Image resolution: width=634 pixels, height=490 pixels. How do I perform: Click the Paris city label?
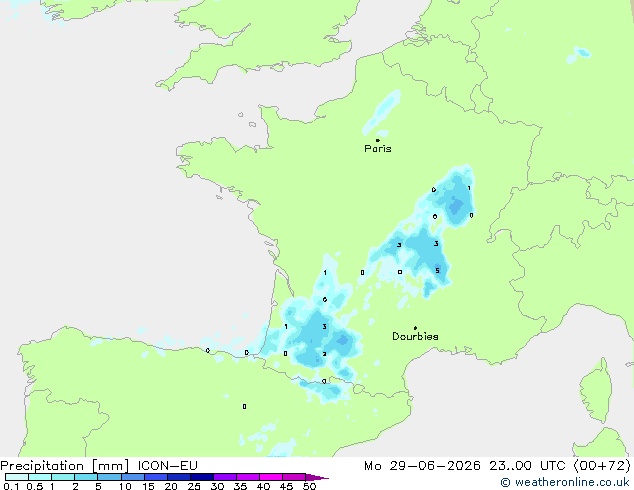(x=378, y=149)
